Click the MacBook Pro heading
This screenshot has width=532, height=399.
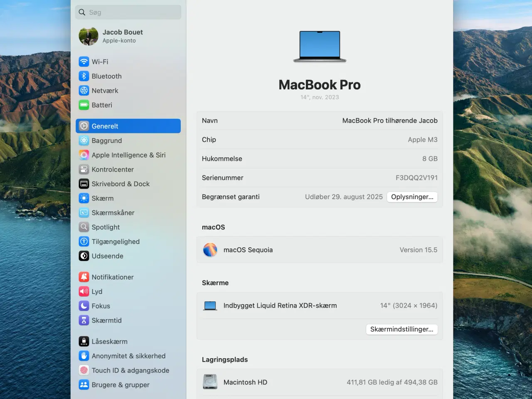pyautogui.click(x=320, y=84)
